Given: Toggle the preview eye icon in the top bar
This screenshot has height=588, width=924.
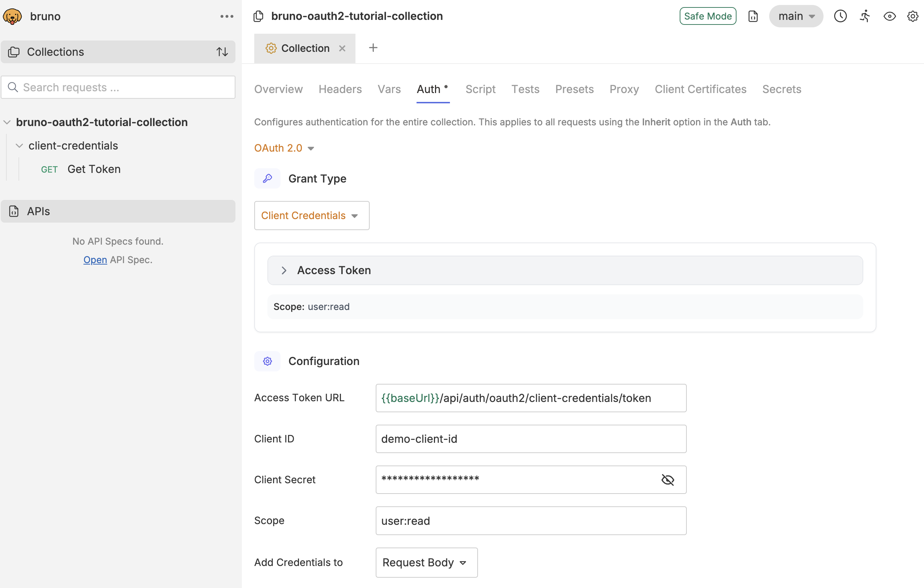Looking at the screenshot, I should [x=890, y=16].
